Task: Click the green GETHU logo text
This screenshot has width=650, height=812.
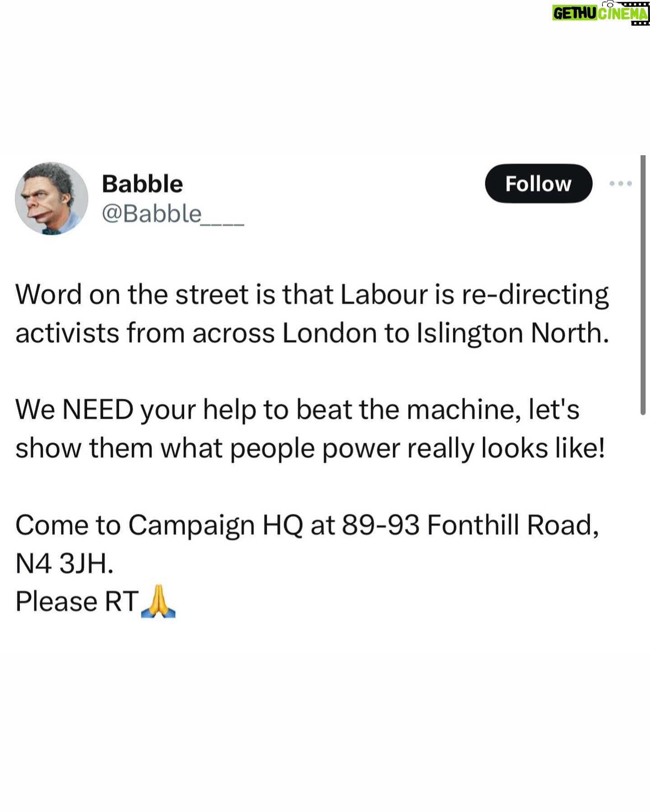Action: coord(575,14)
